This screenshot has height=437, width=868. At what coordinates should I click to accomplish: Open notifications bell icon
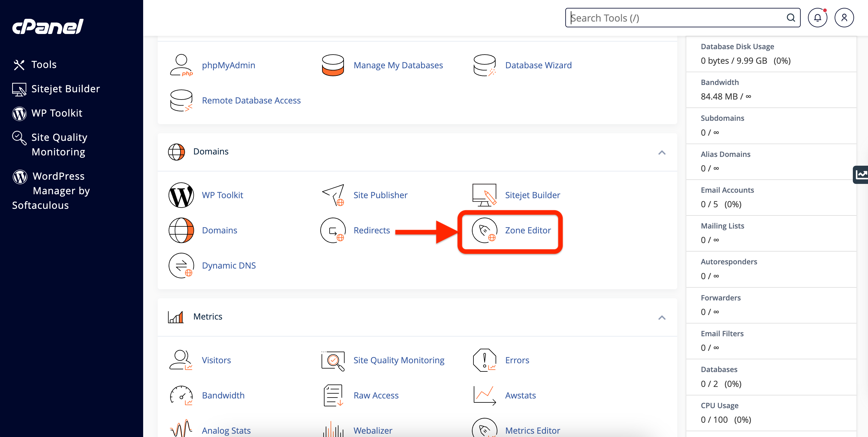point(817,18)
